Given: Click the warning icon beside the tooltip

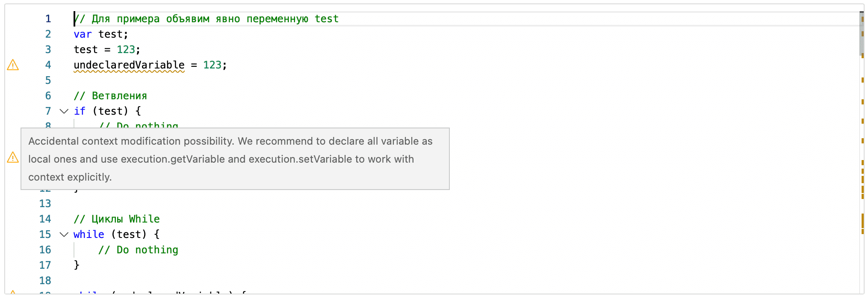Looking at the screenshot, I should 13,158.
